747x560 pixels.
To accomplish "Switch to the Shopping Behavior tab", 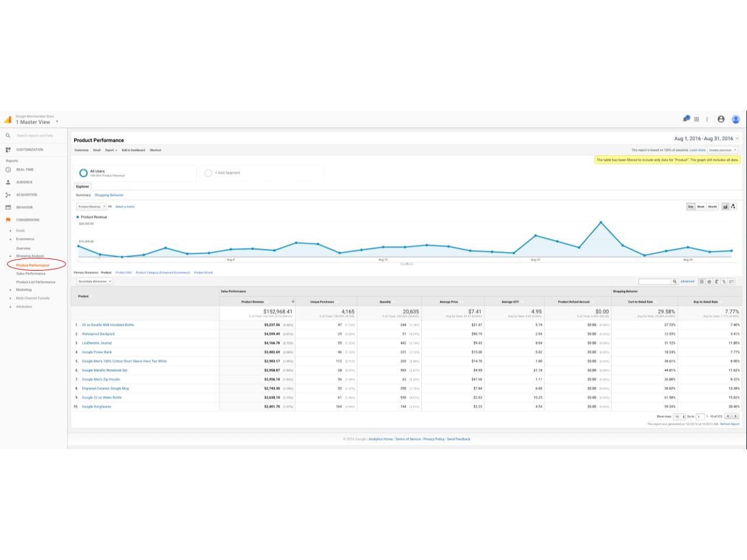I will pos(109,195).
